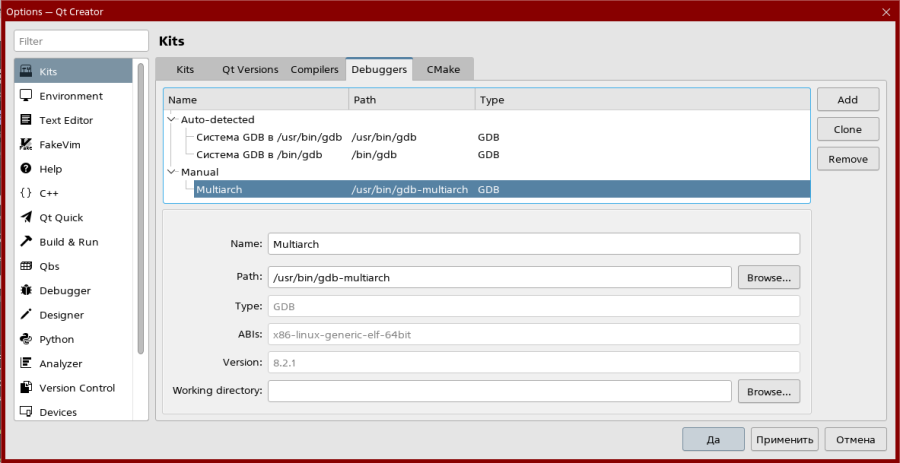900x463 pixels.
Task: Select the Python category icon
Action: [x=27, y=339]
